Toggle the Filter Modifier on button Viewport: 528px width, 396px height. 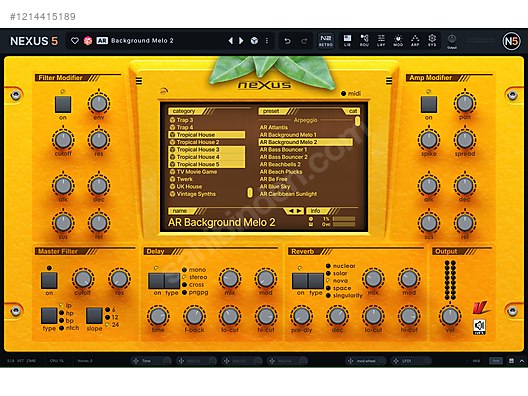pyautogui.click(x=63, y=104)
